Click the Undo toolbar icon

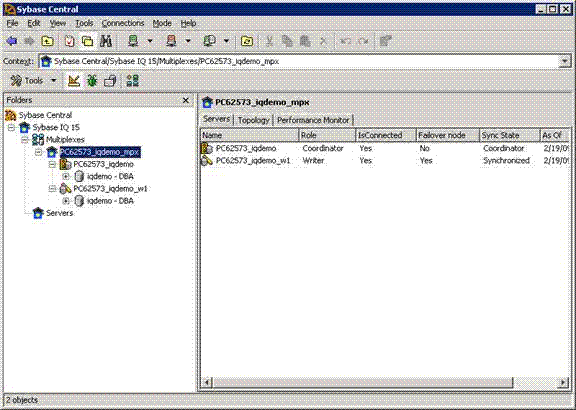coord(345,41)
